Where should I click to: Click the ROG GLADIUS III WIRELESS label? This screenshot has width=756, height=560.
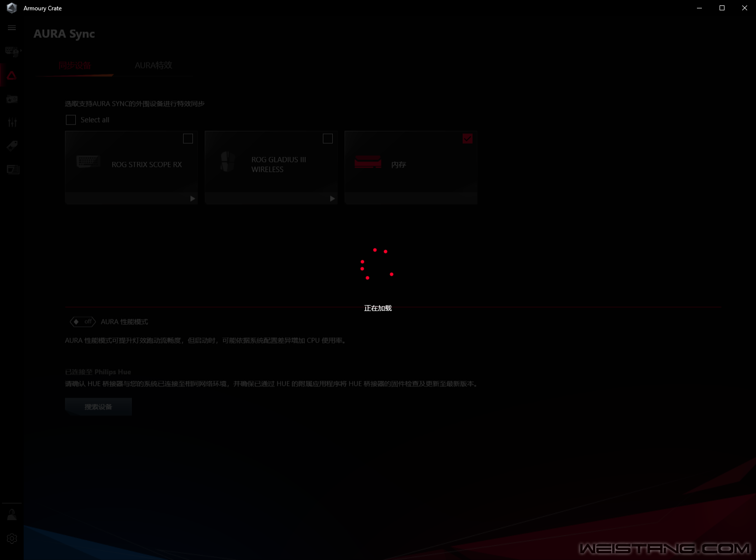pyautogui.click(x=279, y=164)
